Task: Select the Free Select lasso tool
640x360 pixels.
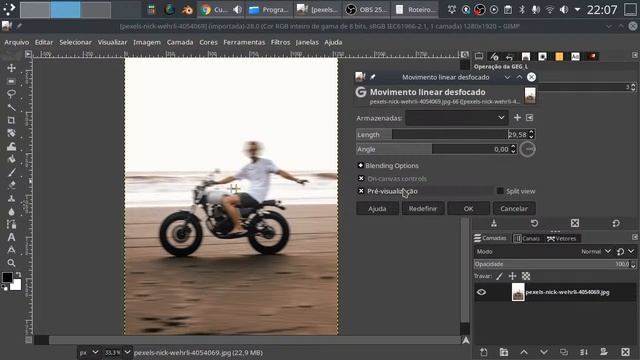Action: tap(11, 94)
